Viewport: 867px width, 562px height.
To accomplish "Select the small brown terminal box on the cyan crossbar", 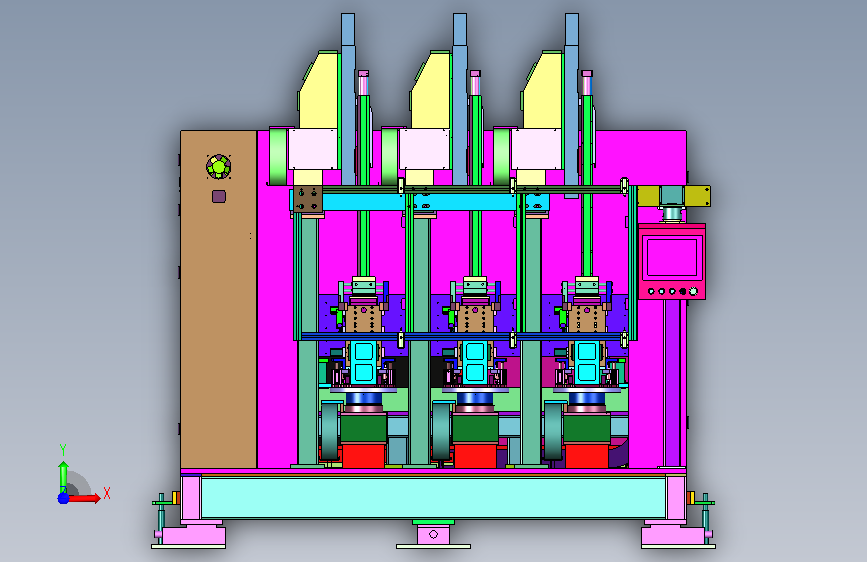I will point(307,200).
